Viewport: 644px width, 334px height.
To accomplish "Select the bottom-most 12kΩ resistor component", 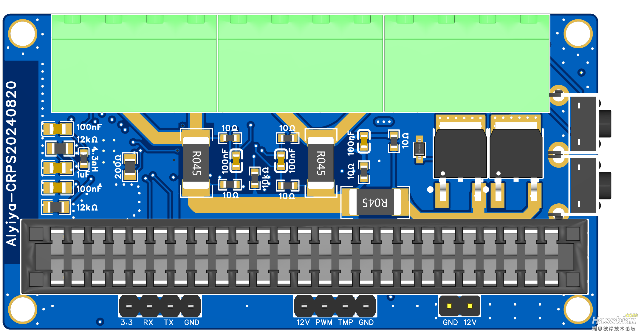I will [x=56, y=207].
